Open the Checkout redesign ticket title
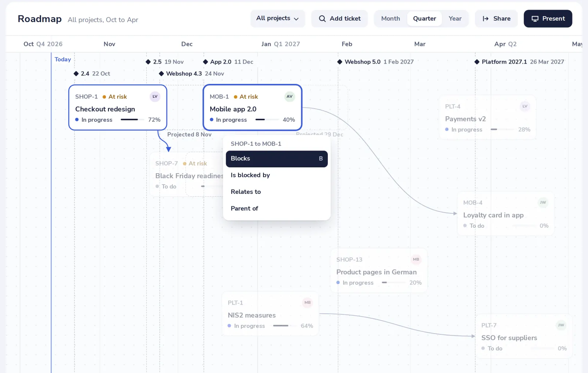The image size is (588, 373). point(105,109)
